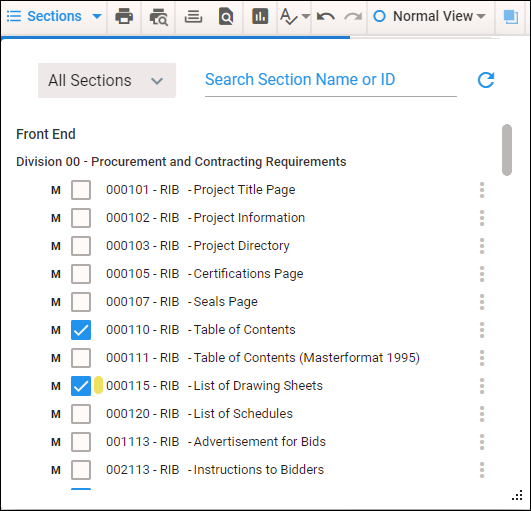Open the Normal View dropdown
This screenshot has width=531, height=511.
(x=429, y=16)
